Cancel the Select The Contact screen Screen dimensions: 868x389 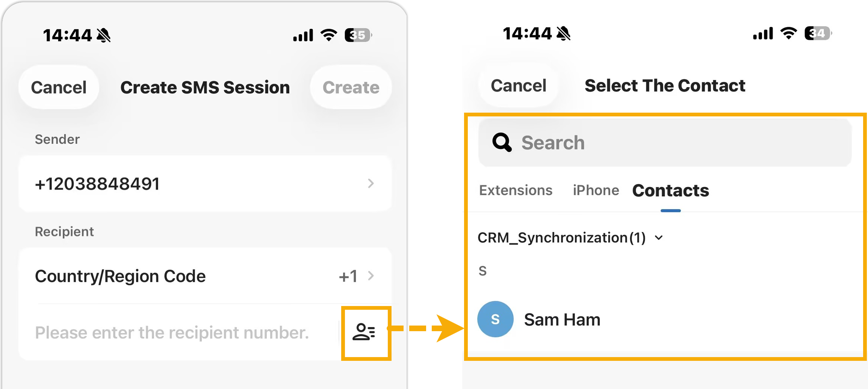click(x=518, y=86)
